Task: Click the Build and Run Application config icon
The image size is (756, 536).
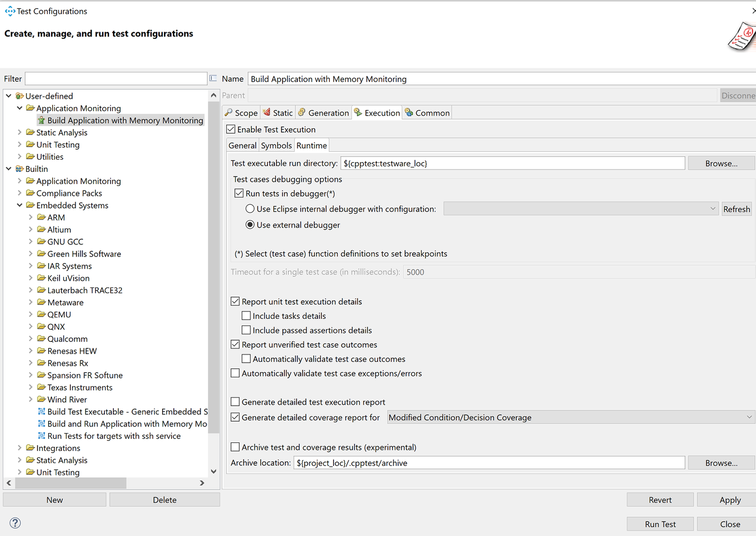Action: [42, 424]
